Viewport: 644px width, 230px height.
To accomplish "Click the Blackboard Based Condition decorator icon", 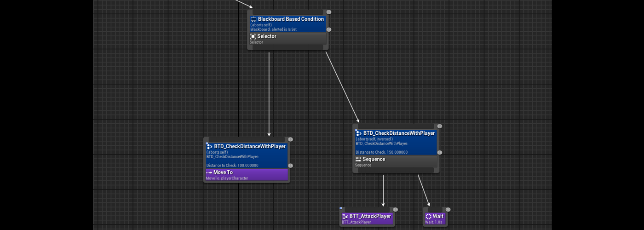I will [253, 19].
